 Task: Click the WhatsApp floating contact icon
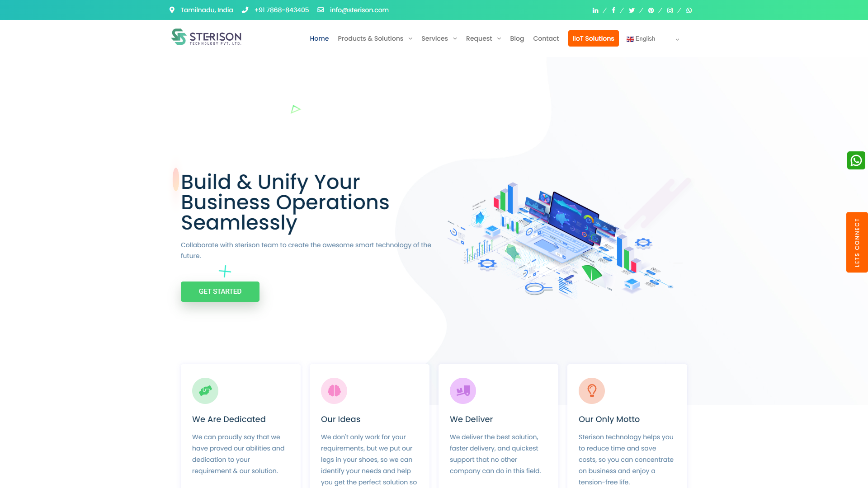pyautogui.click(x=857, y=160)
